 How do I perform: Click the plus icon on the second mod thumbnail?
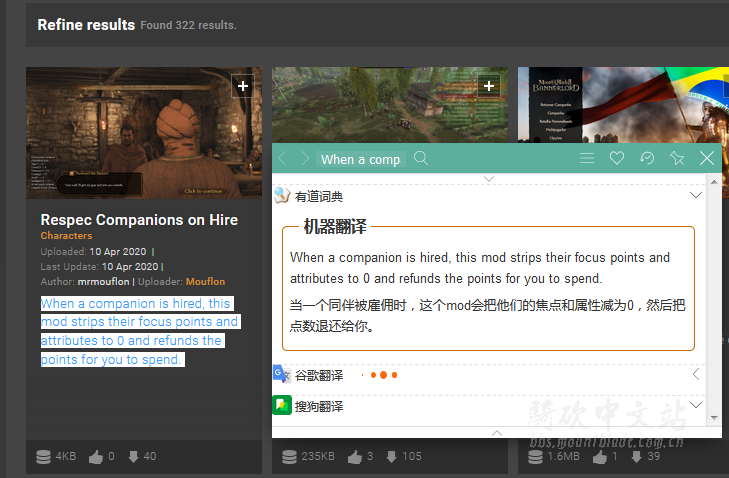[489, 86]
